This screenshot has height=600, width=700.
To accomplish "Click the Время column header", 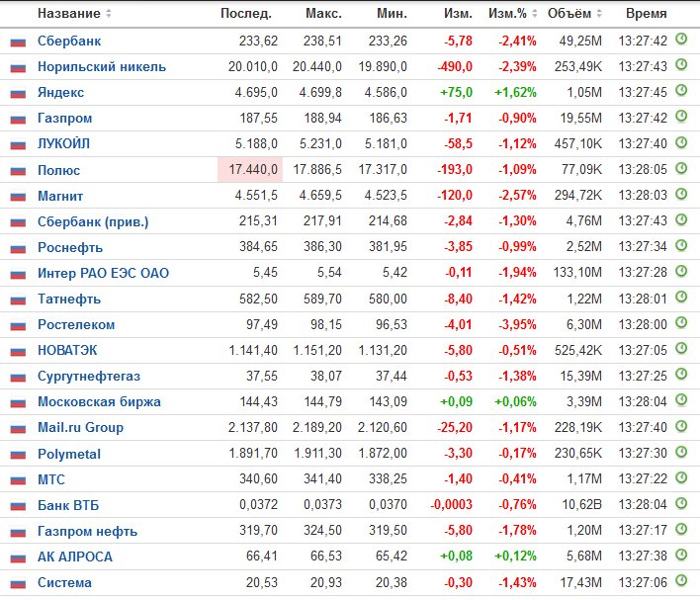I will point(647,14).
